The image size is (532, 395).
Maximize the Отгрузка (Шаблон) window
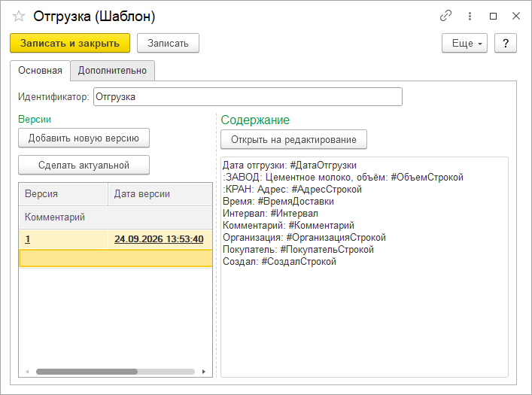493,16
